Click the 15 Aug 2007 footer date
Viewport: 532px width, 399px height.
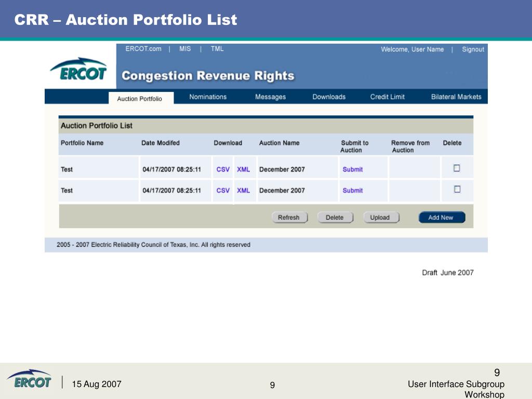pyautogui.click(x=96, y=384)
